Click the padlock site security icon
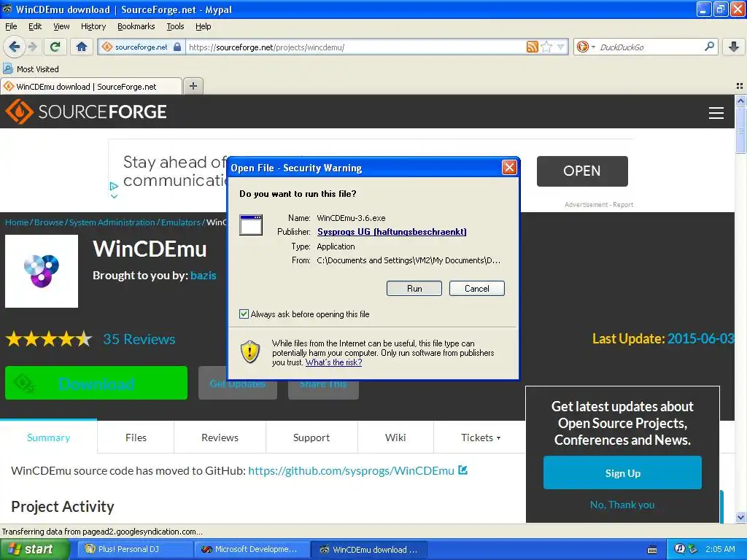 click(x=177, y=47)
